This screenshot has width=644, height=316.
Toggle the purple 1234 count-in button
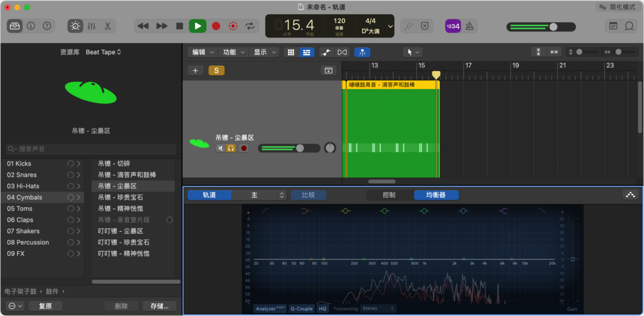(x=452, y=26)
